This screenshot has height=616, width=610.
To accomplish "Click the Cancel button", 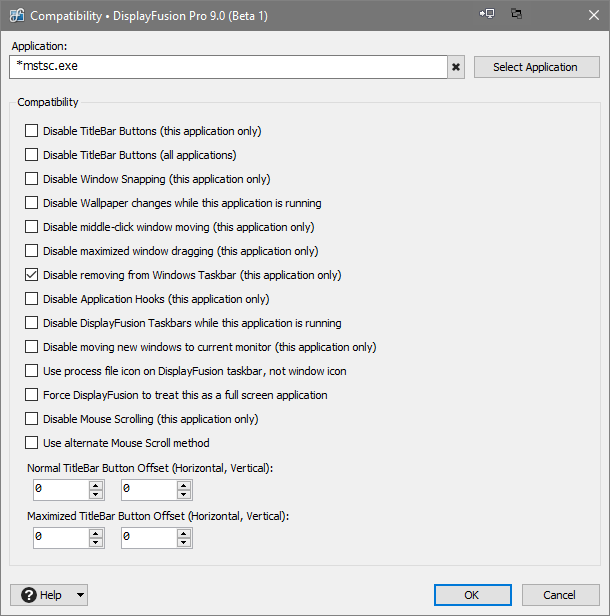I will click(560, 595).
